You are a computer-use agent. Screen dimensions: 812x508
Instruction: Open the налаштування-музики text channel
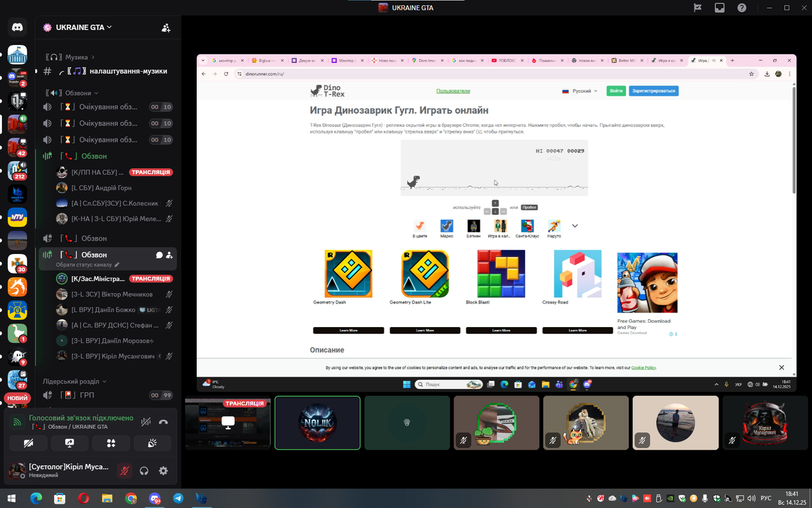(107, 71)
